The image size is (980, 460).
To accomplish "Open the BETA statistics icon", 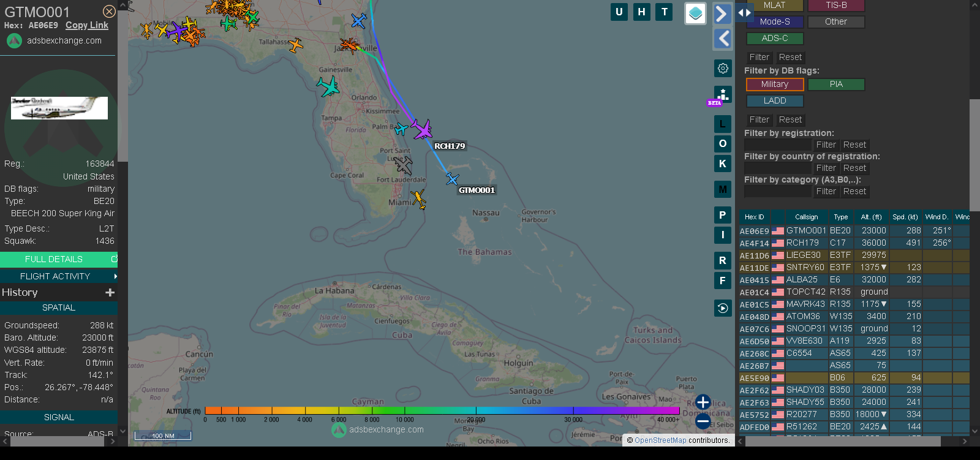I will tap(723, 95).
